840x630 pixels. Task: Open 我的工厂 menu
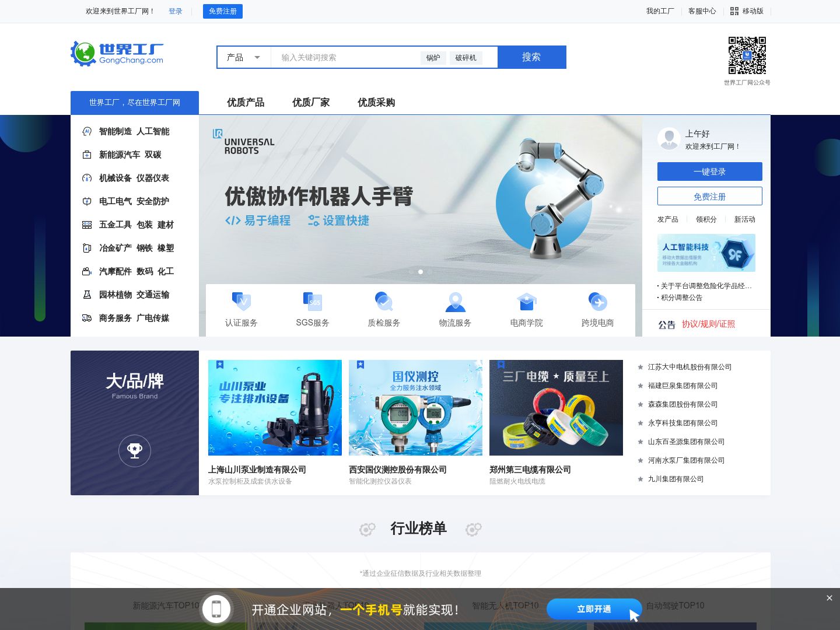[660, 11]
